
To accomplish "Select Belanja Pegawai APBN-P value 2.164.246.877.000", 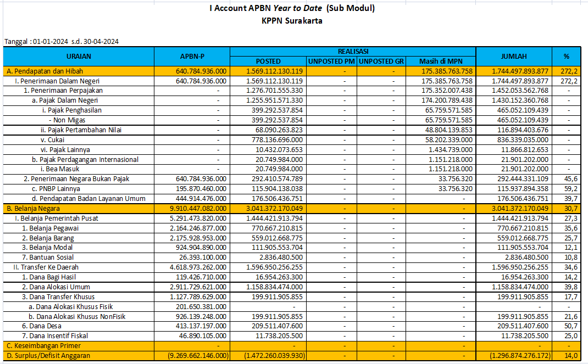I will click(x=198, y=228).
